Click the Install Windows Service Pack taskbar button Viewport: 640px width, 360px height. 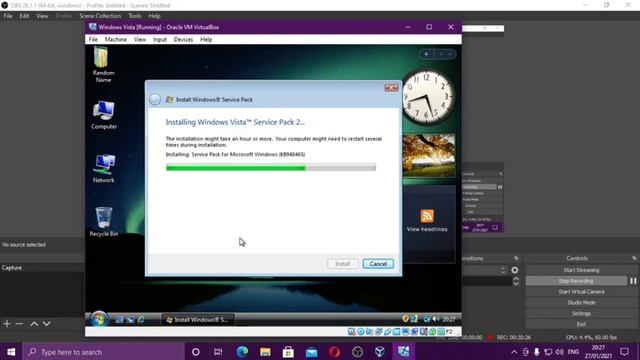[x=198, y=320]
